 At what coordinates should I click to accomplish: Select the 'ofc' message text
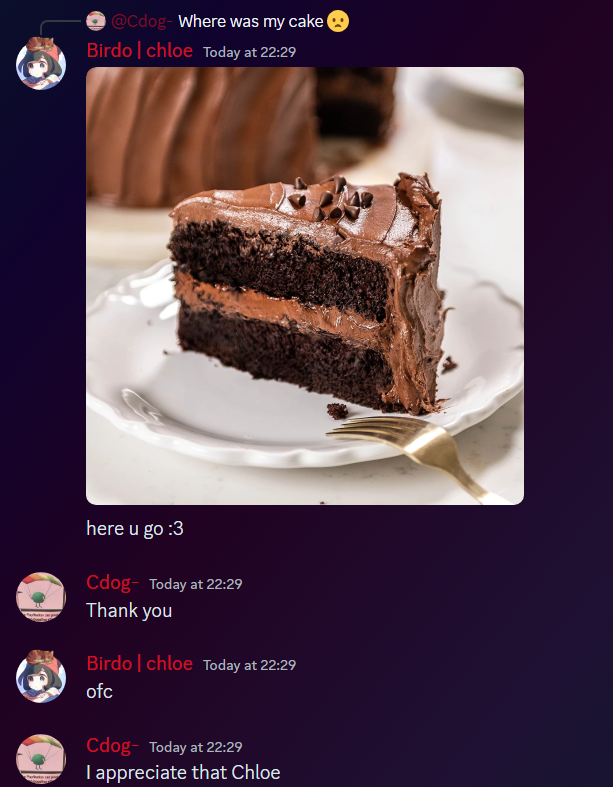pos(99,692)
